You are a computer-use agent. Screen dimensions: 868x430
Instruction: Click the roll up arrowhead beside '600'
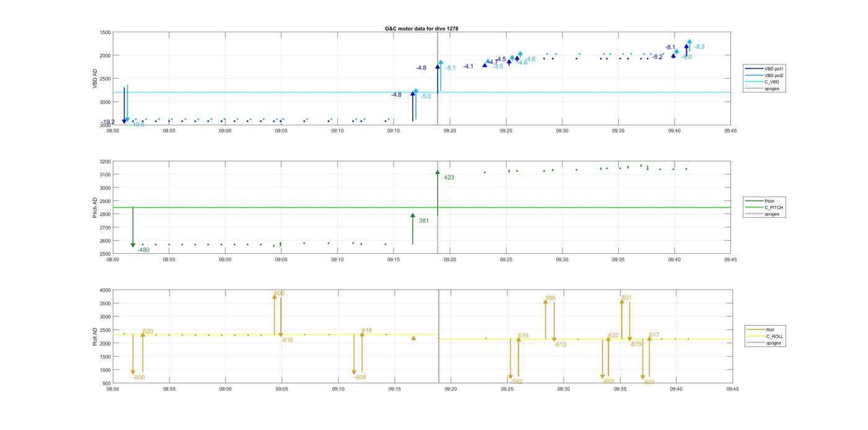[x=275, y=297]
